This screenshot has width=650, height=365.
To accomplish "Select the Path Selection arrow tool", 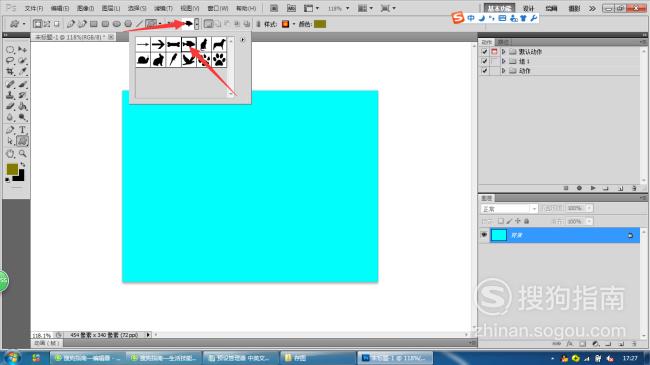I will point(10,141).
